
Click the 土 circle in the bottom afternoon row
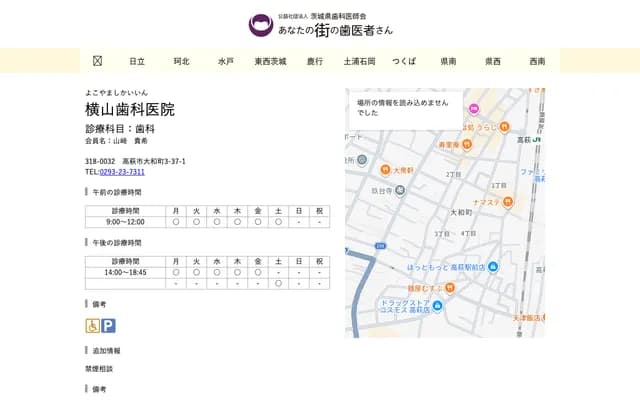coord(278,283)
